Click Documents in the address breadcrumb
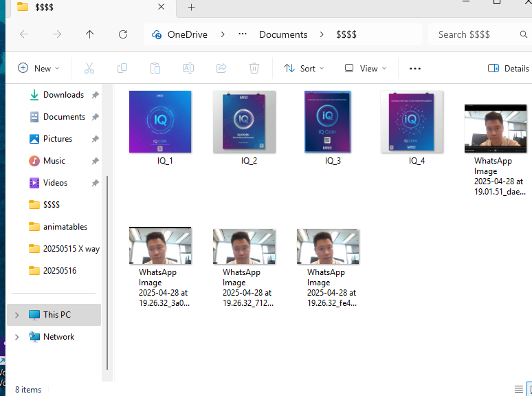This screenshot has width=532, height=396. [282, 34]
